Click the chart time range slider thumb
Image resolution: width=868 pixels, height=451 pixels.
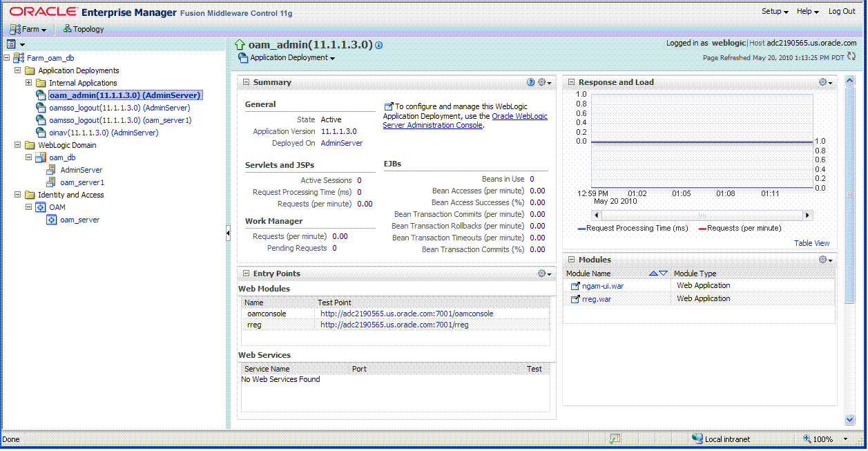[x=702, y=215]
